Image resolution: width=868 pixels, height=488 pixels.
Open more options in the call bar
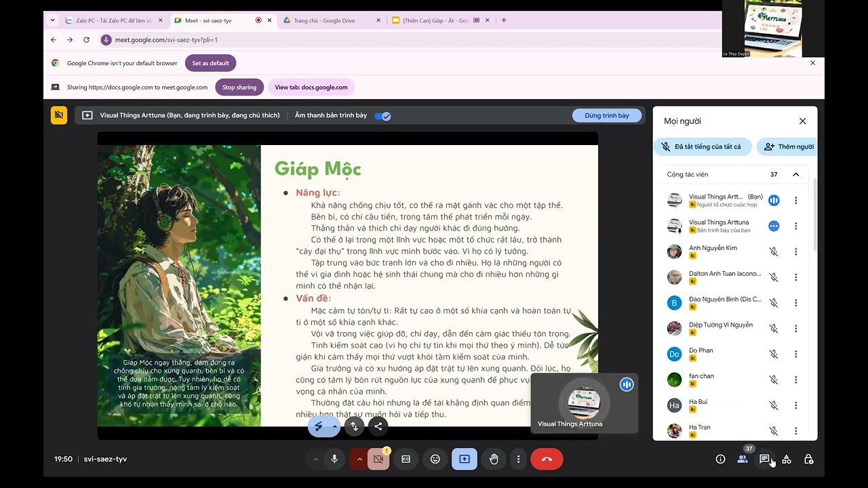(519, 459)
